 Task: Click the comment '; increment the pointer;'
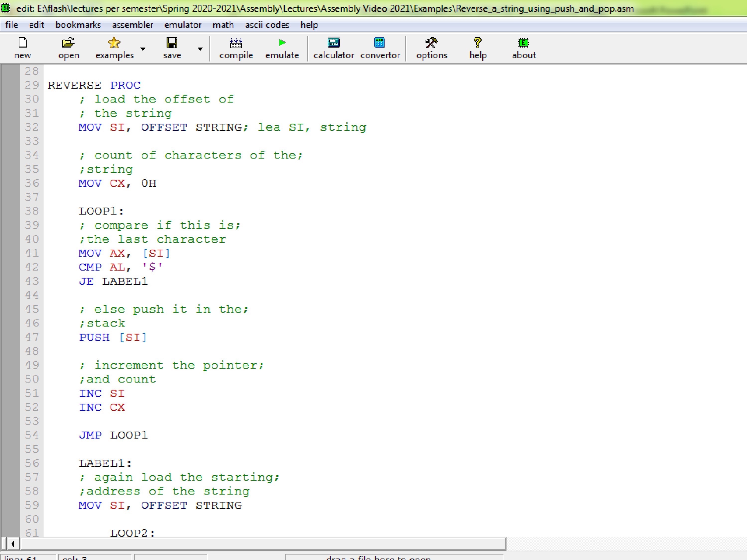tap(171, 365)
